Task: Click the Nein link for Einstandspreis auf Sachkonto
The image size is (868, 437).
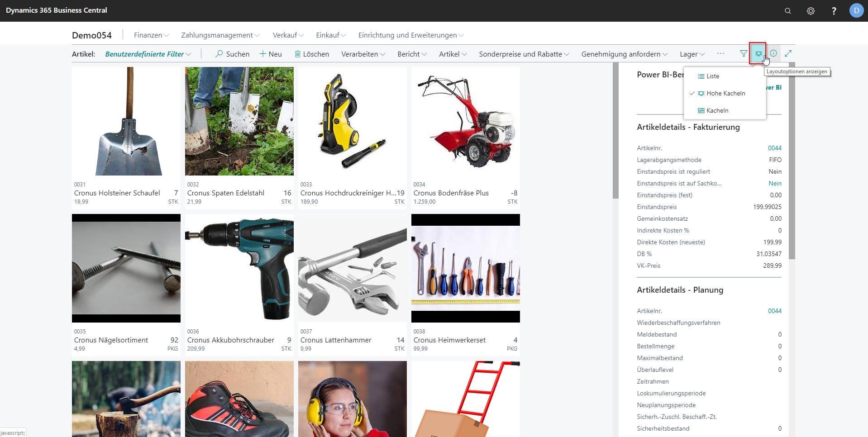Action: tap(775, 183)
